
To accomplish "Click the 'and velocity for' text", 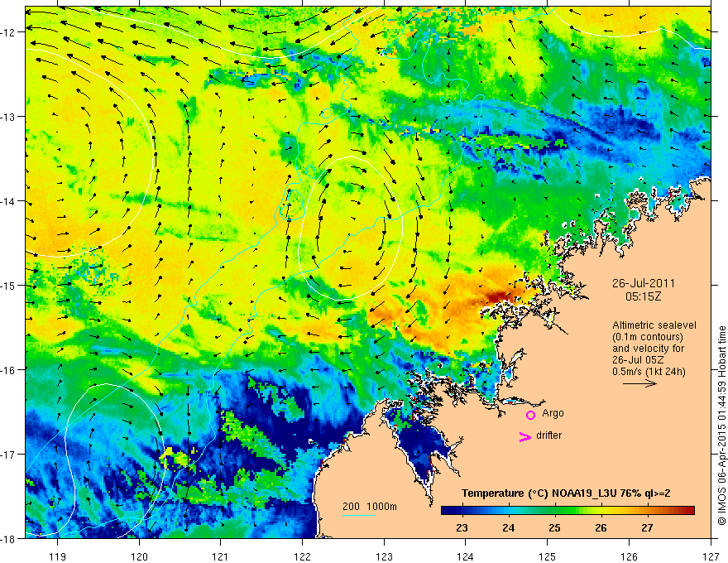I will [x=648, y=349].
